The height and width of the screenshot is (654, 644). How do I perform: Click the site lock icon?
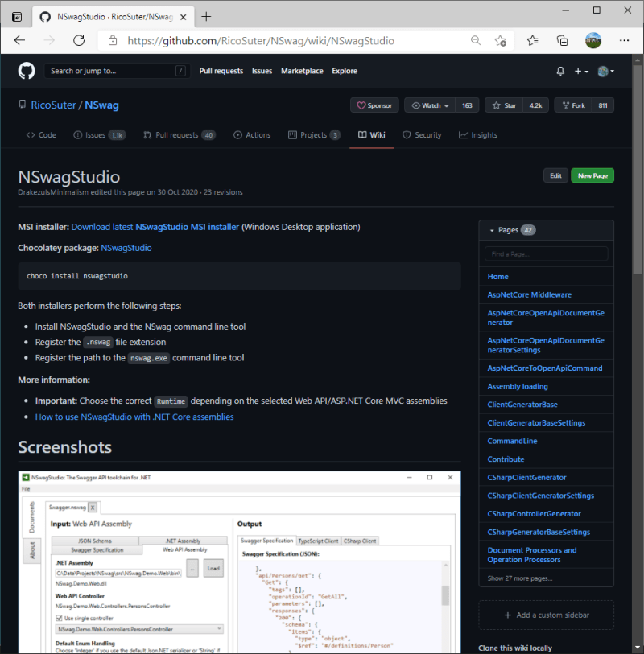[113, 40]
